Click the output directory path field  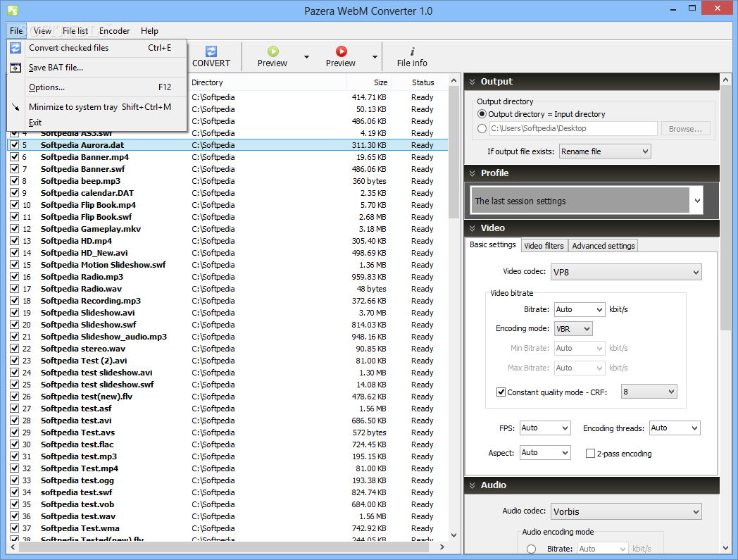[x=573, y=129]
